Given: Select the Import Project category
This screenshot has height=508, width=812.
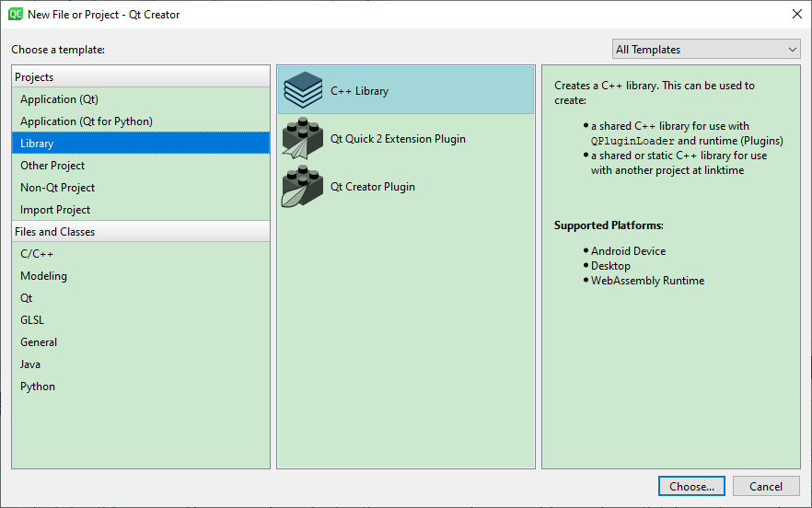Looking at the screenshot, I should coord(141,210).
